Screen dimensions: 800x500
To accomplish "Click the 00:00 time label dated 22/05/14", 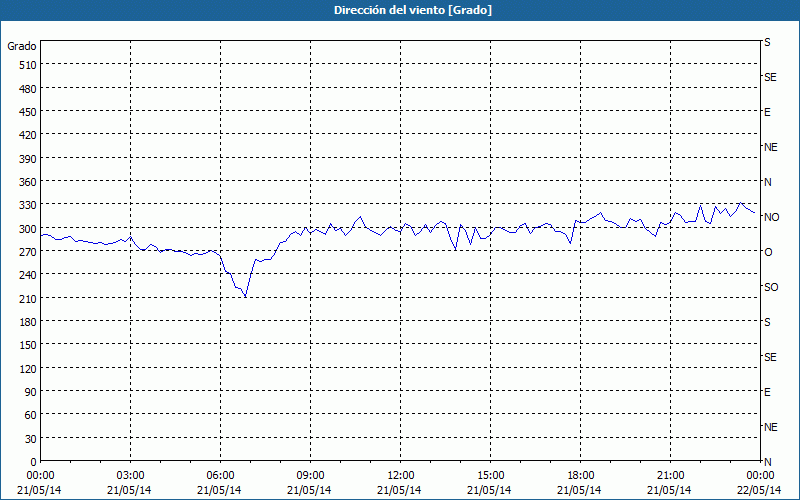I will [x=760, y=476].
